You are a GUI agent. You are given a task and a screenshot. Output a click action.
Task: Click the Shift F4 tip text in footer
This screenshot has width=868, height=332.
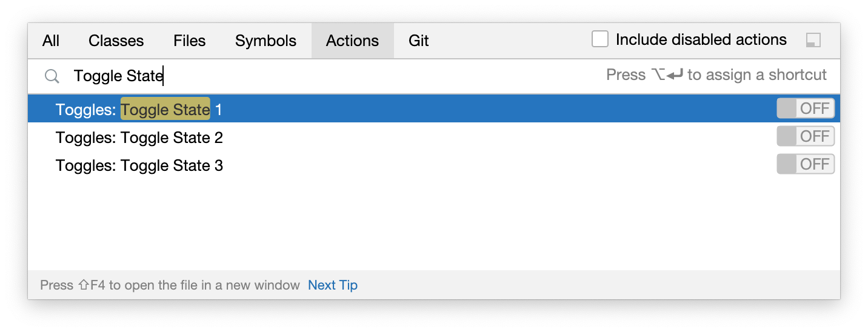point(170,285)
